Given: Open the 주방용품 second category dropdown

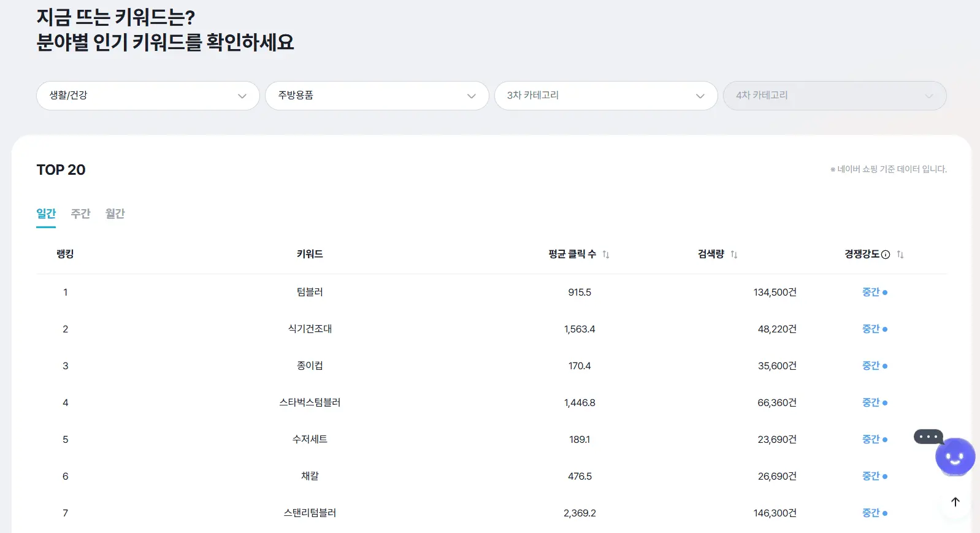Looking at the screenshot, I should click(x=377, y=96).
